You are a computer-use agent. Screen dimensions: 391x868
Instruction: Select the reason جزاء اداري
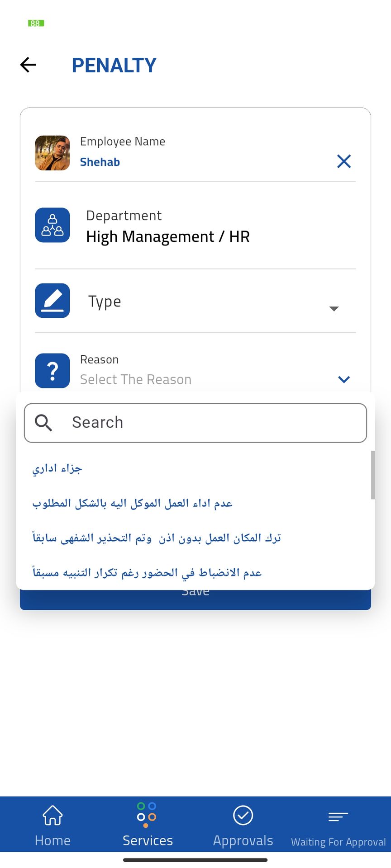coord(57,468)
